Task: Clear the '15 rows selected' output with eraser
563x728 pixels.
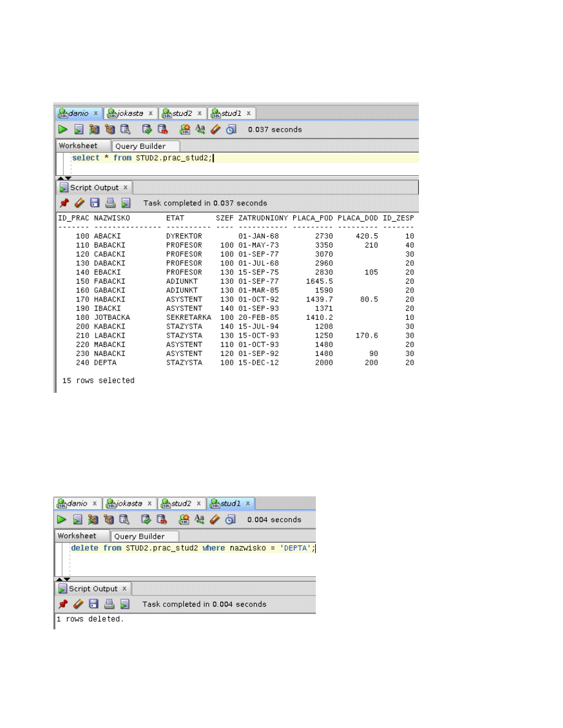Action: point(79,203)
